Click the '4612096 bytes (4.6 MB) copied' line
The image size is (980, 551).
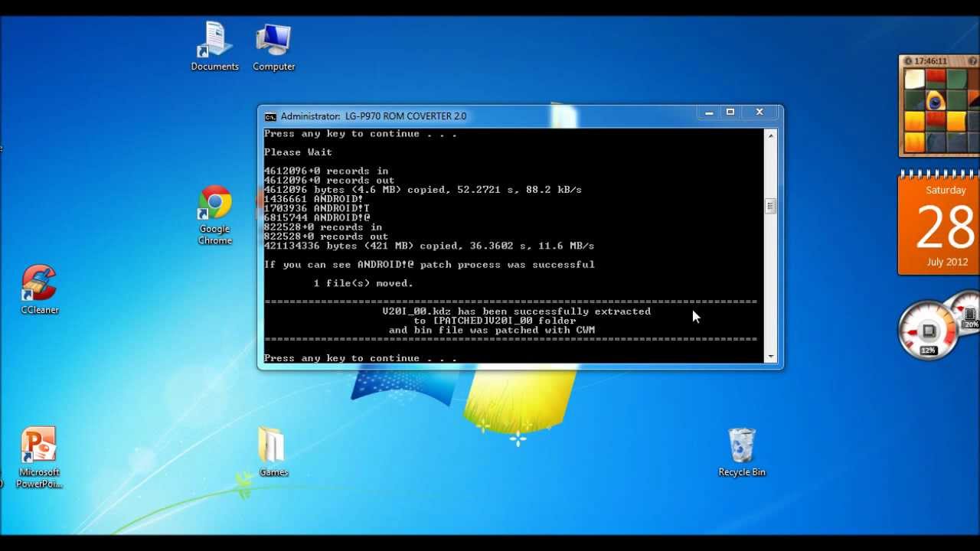423,190
